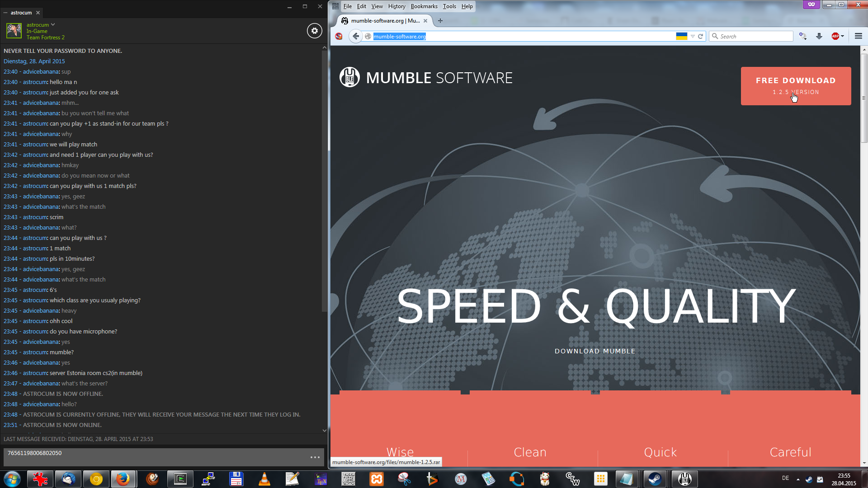
Task: Click the chat message input field
Action: click(x=154, y=456)
